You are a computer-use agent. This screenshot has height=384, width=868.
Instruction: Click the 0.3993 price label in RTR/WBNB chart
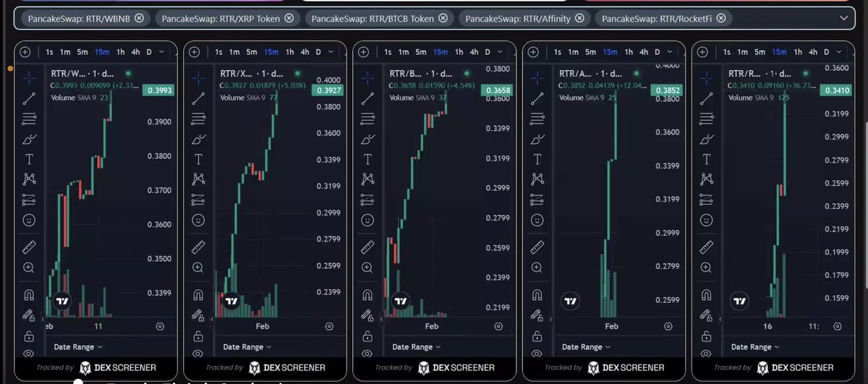[159, 90]
